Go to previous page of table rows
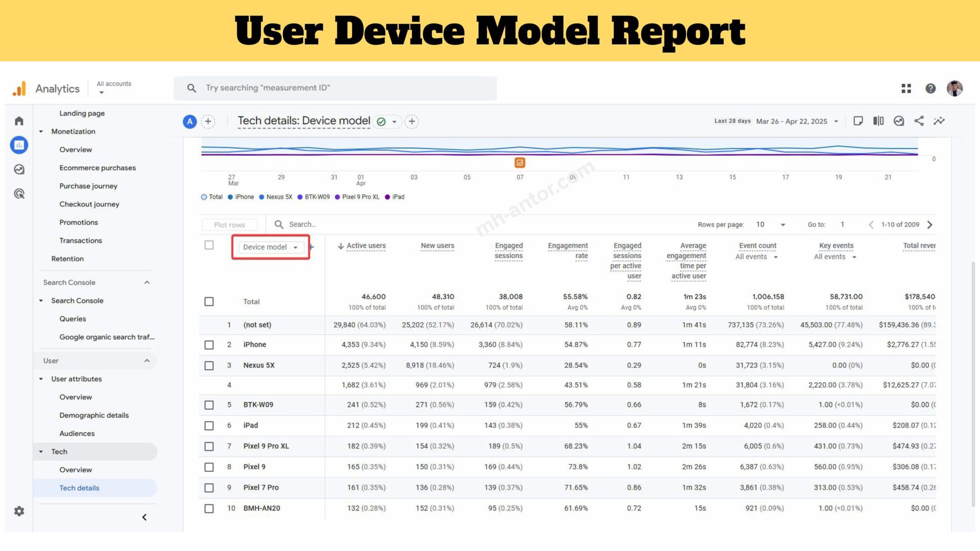The height and width of the screenshot is (551, 980). click(x=871, y=225)
